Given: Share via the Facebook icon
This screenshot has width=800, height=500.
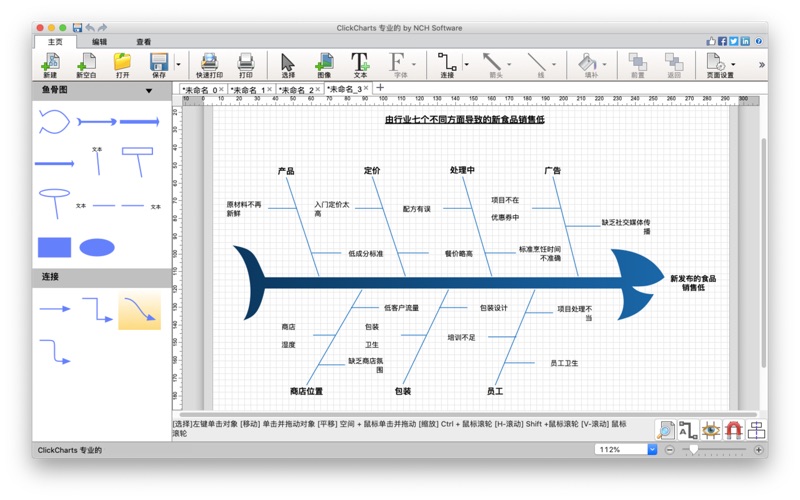Looking at the screenshot, I should tap(722, 41).
